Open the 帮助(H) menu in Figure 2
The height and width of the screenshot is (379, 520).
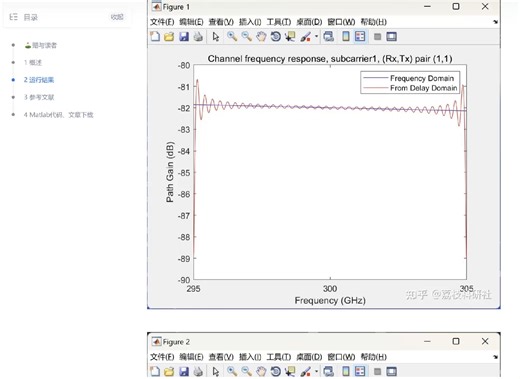tap(374, 357)
